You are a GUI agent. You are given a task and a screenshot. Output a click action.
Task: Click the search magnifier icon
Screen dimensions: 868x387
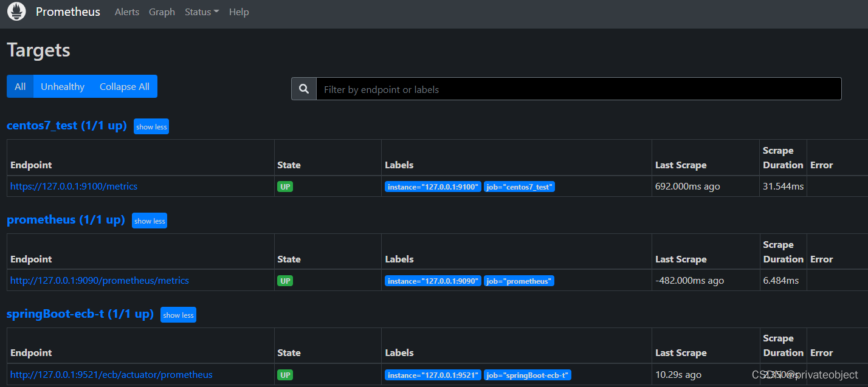(x=304, y=89)
